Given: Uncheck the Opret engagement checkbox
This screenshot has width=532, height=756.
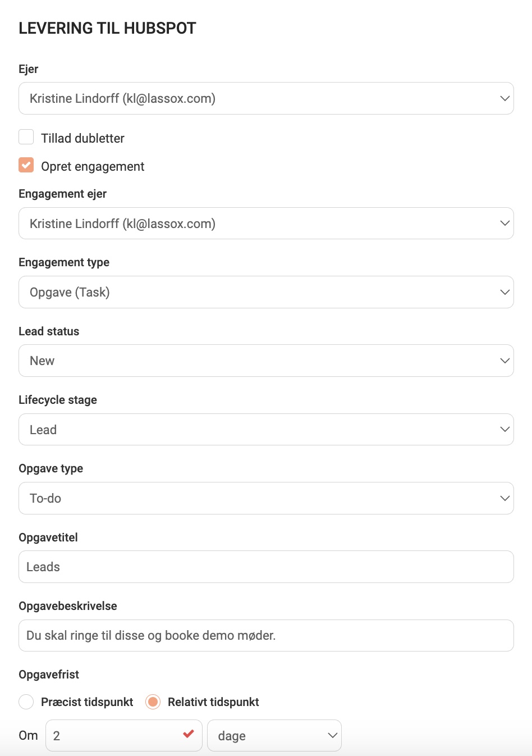Looking at the screenshot, I should tap(26, 165).
